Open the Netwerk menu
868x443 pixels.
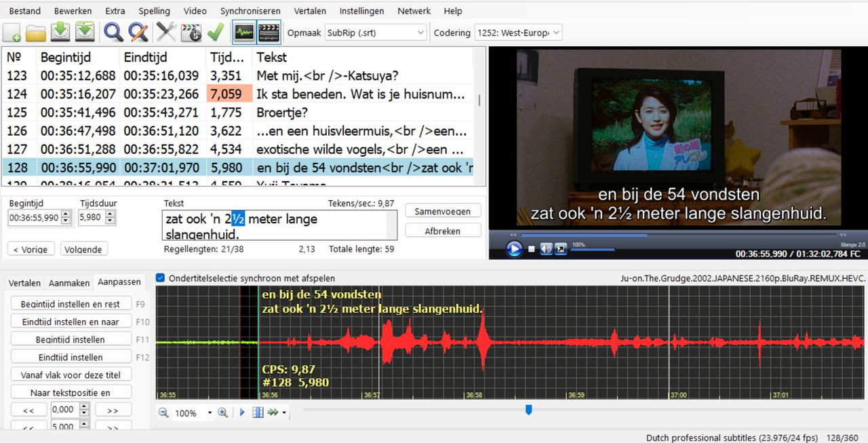point(414,11)
